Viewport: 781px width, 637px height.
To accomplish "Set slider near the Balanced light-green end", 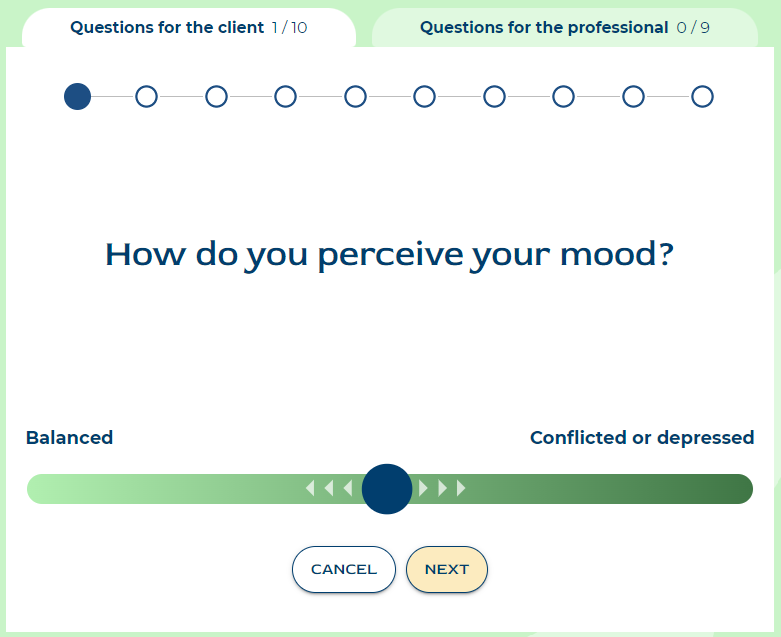I will (45, 489).
